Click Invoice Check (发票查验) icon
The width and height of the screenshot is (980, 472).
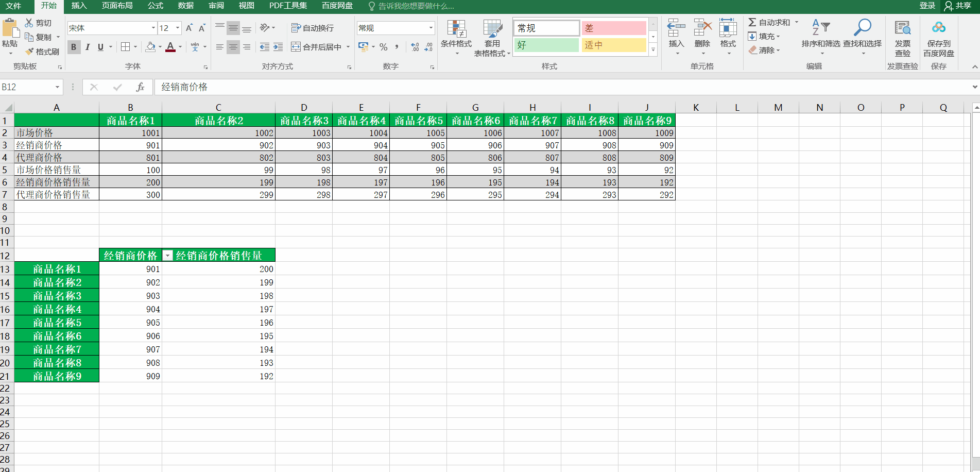coord(902,28)
